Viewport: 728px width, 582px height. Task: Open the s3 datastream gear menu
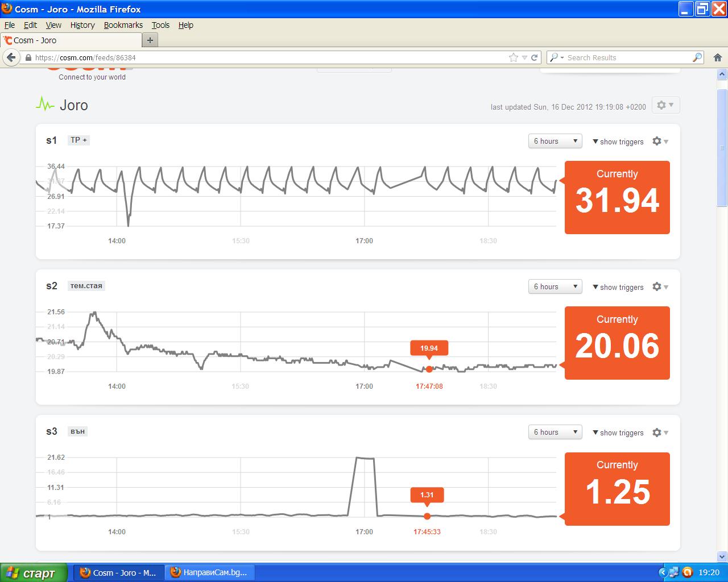click(x=660, y=433)
